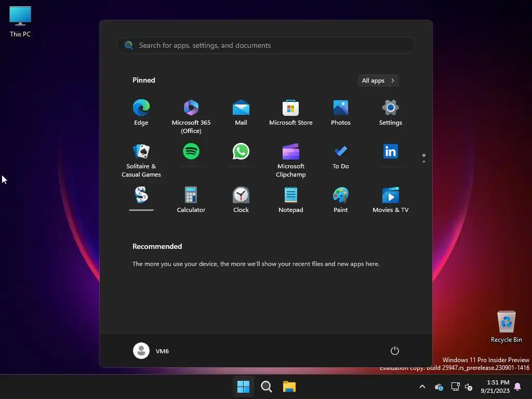This screenshot has width=532, height=399.
Task: Launch Notepad from pinned apps
Action: (x=291, y=200)
